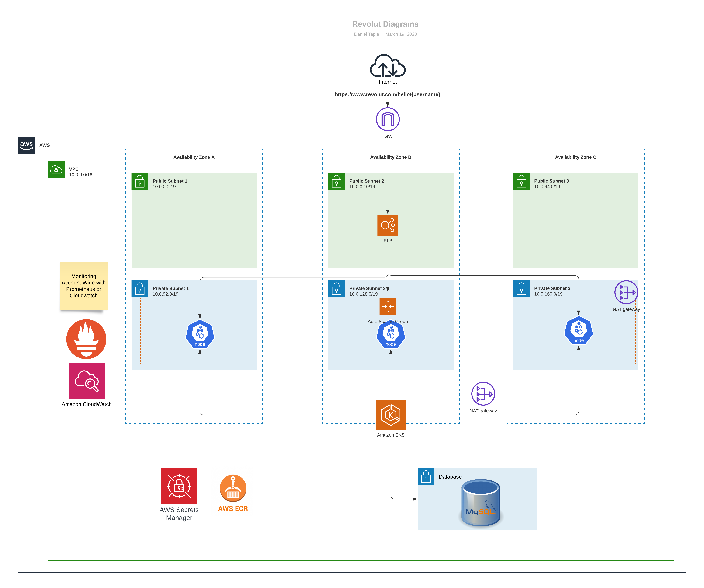Image resolution: width=704 pixels, height=588 pixels.
Task: Select the VPC cloud icon
Action: coord(56,170)
